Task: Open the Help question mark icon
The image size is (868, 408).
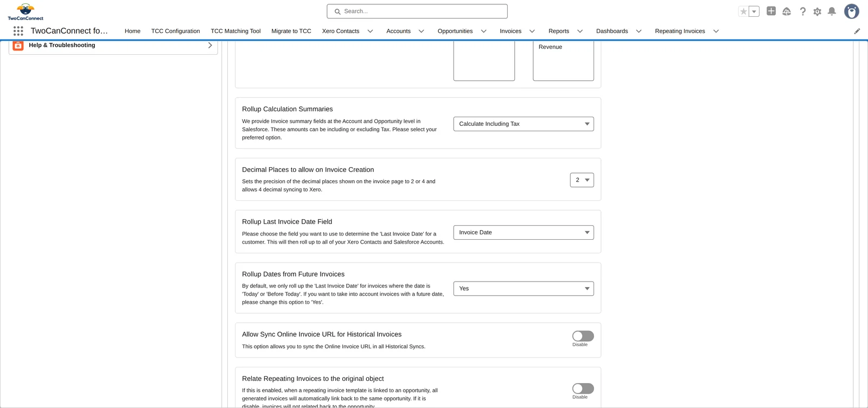Action: (803, 11)
